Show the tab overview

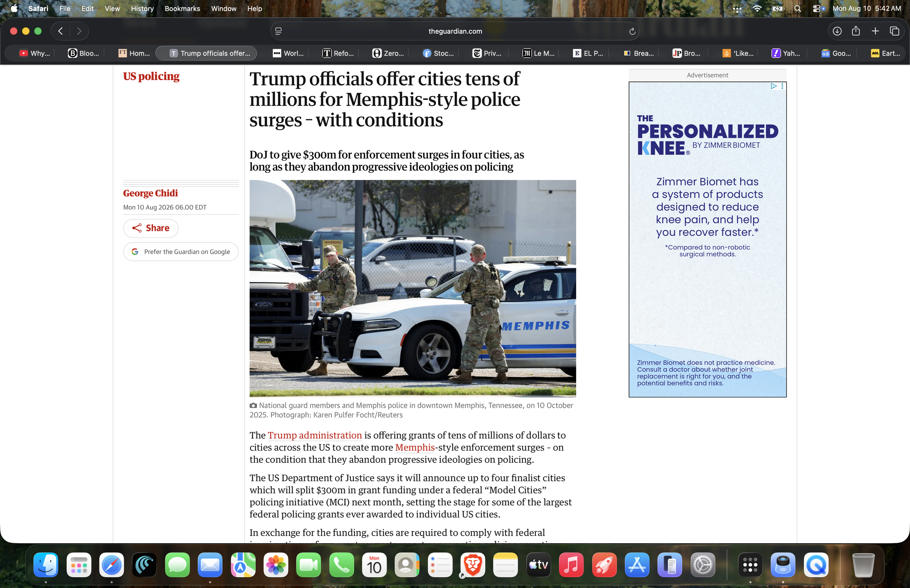894,31
